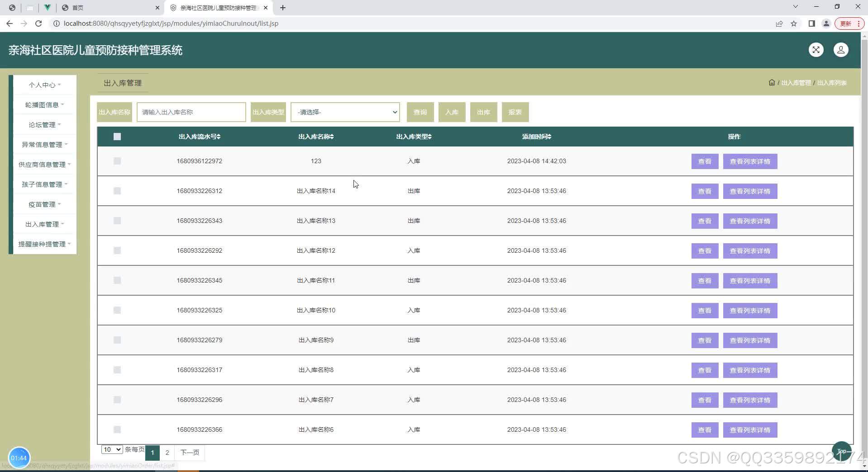Expand the 个人中心 sidebar menu

(x=44, y=85)
